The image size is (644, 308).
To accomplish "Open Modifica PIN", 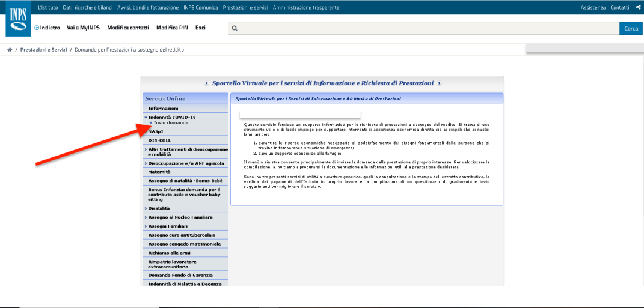I will point(172,28).
